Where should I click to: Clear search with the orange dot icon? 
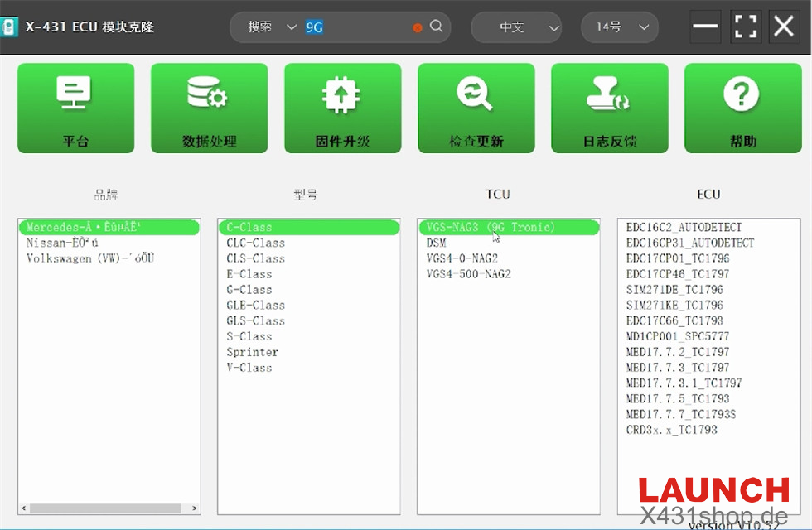click(418, 27)
